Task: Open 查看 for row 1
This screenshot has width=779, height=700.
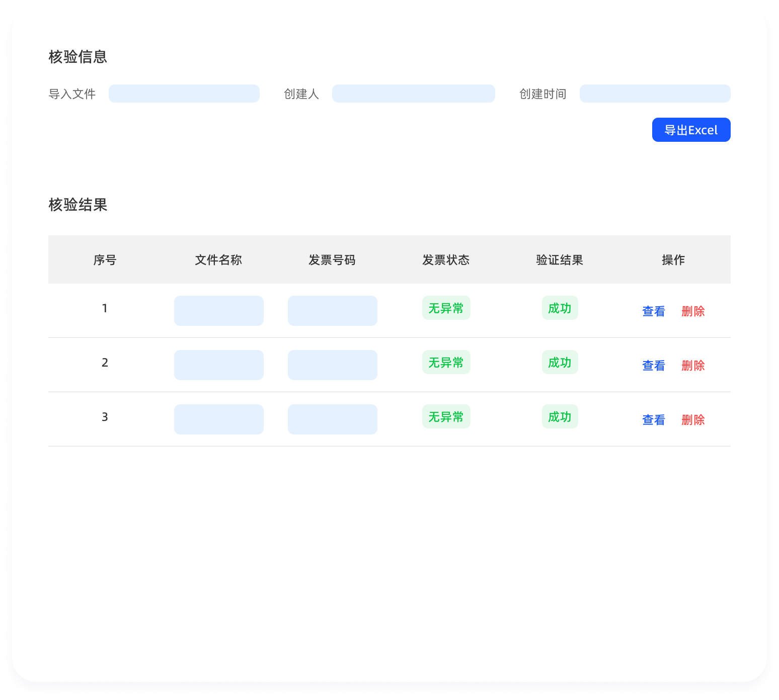Action: (653, 311)
